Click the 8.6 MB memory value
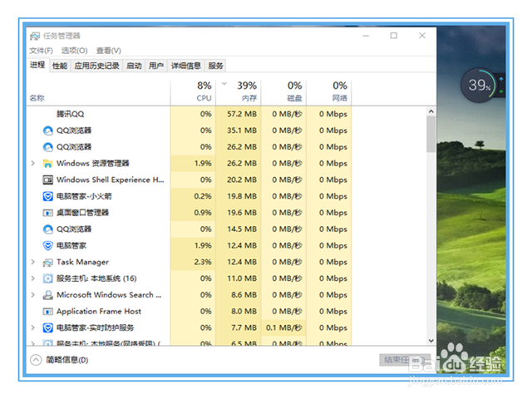The width and height of the screenshot is (532, 399). [x=244, y=295]
